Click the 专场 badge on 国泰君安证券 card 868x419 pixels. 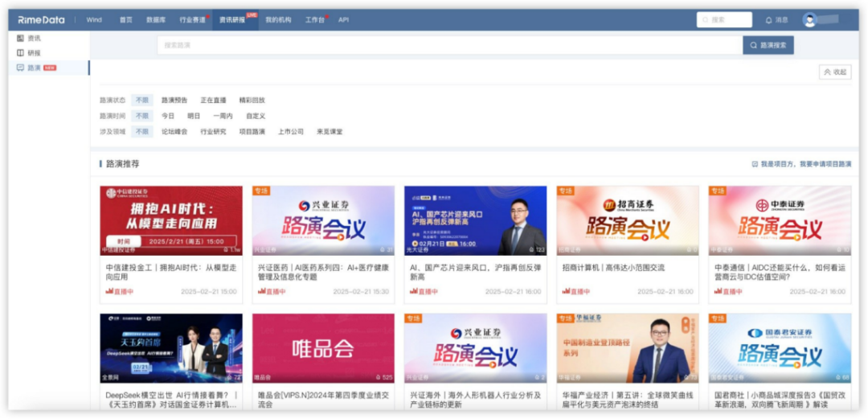(718, 318)
